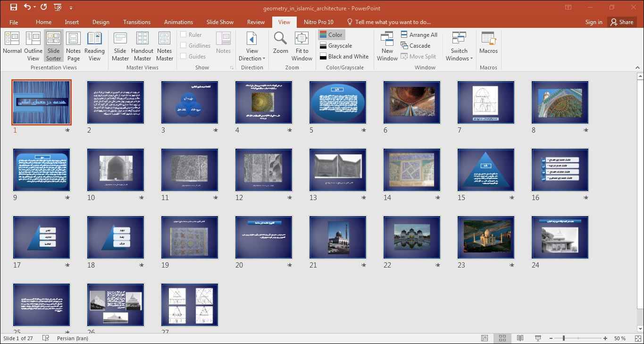Open Handout Master view
The image size is (644, 344).
pos(142,45)
